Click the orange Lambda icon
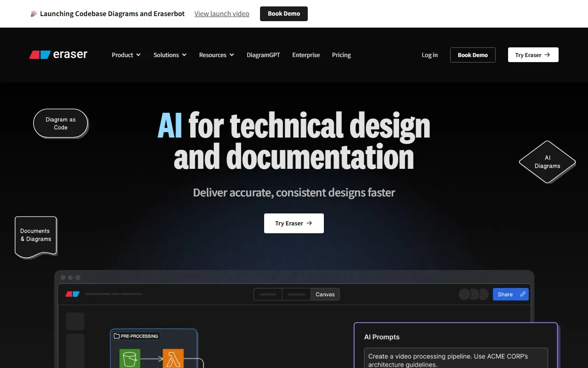This screenshot has height=368, width=588. [173, 359]
